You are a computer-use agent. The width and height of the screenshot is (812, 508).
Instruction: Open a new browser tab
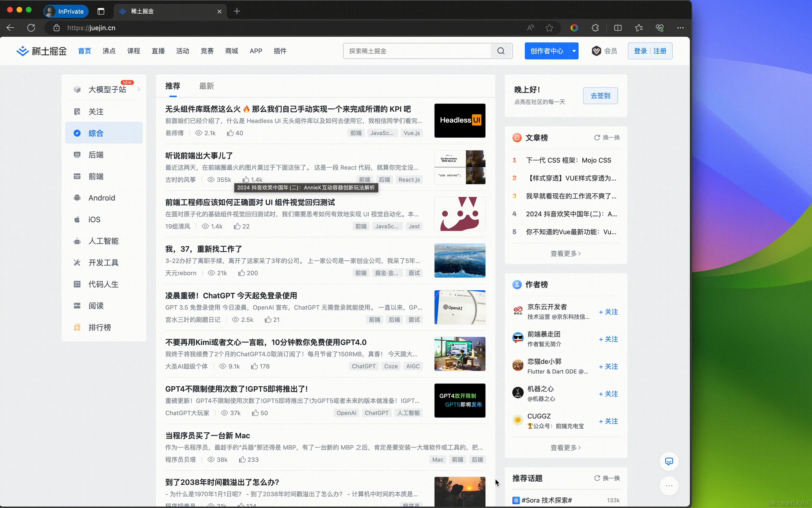coord(237,12)
